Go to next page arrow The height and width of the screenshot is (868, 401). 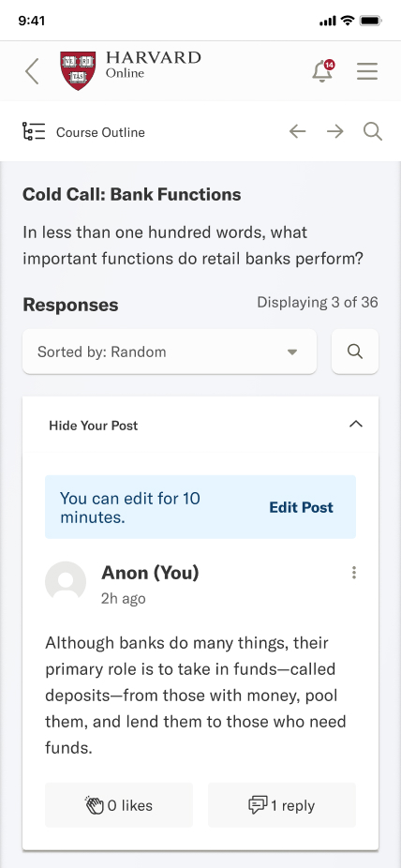click(x=335, y=132)
